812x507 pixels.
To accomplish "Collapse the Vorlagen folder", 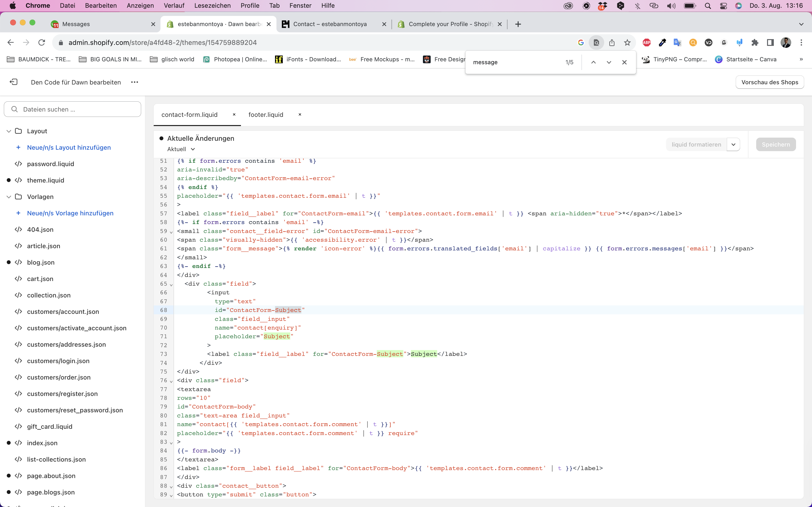I will pos(9,197).
